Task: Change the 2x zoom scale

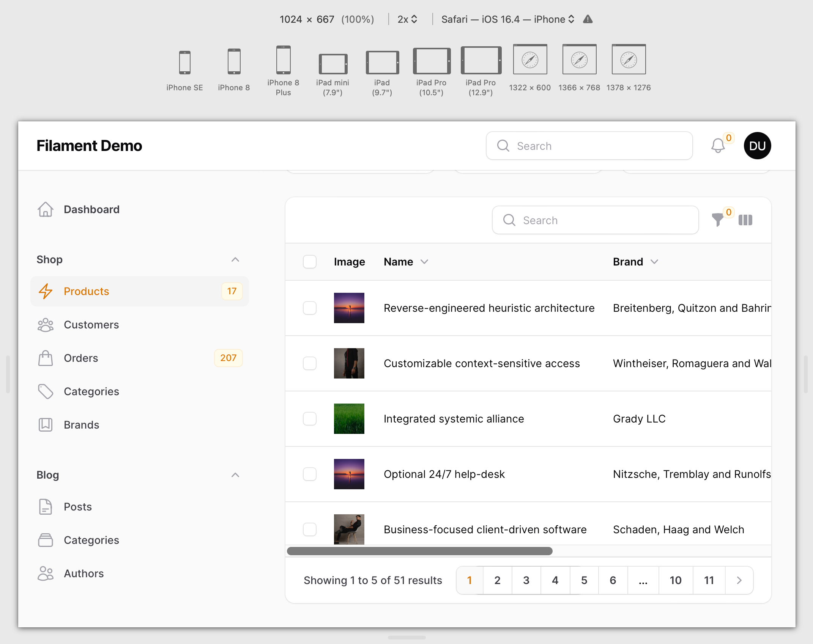Action: tap(406, 19)
